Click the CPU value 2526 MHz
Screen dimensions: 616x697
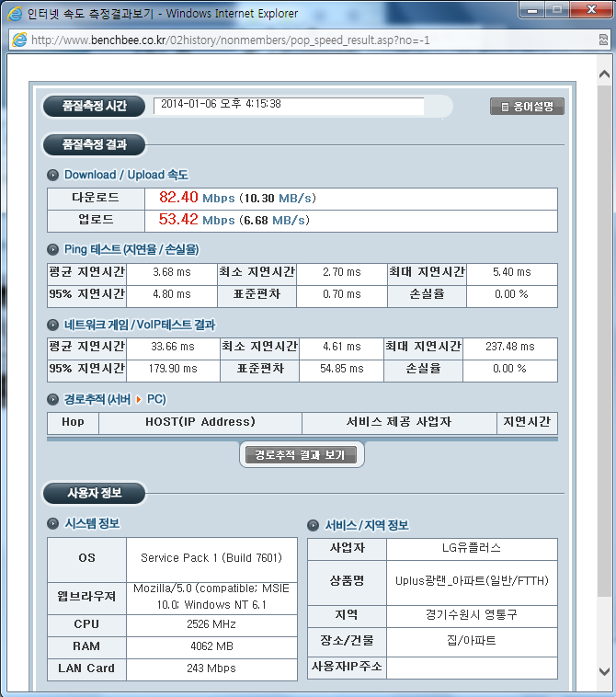[211, 624]
